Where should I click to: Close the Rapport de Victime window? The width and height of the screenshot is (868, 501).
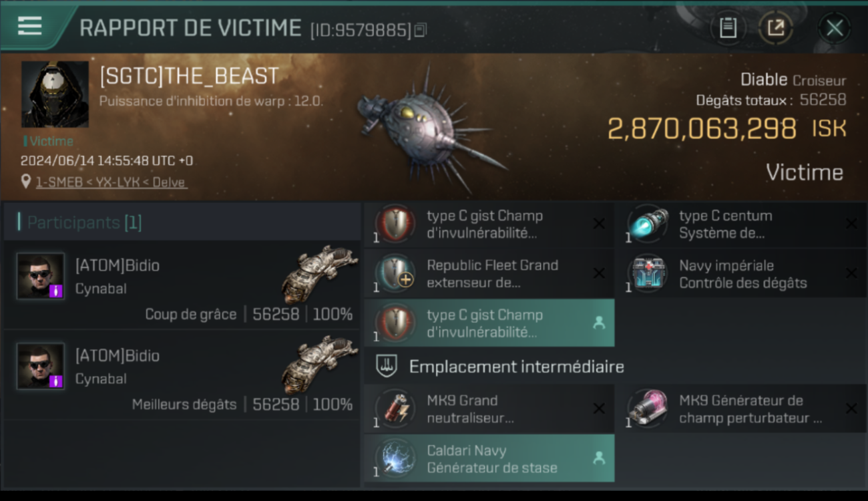(834, 28)
